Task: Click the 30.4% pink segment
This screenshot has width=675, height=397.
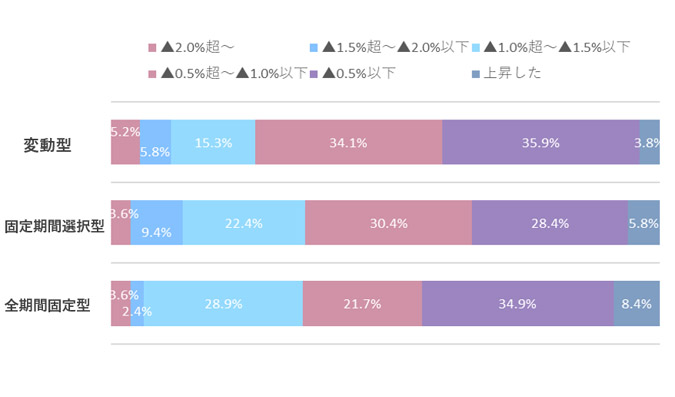Action: pyautogui.click(x=388, y=223)
